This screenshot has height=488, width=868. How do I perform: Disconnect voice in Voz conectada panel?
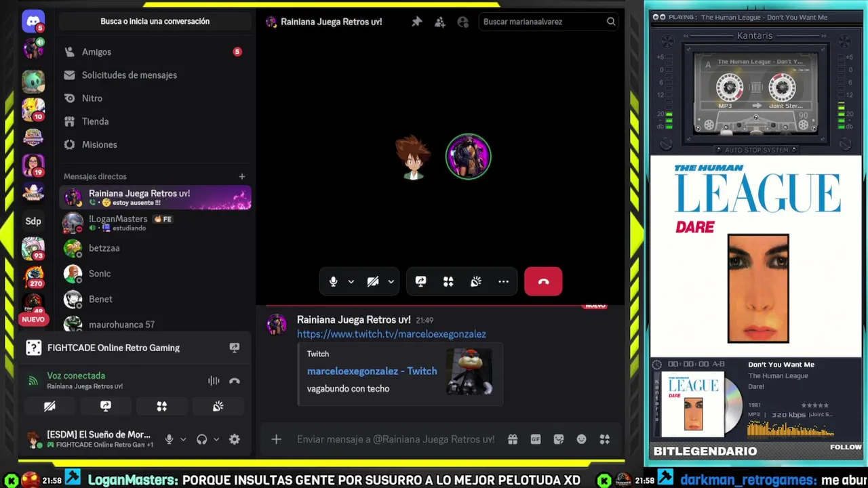pyautogui.click(x=235, y=381)
